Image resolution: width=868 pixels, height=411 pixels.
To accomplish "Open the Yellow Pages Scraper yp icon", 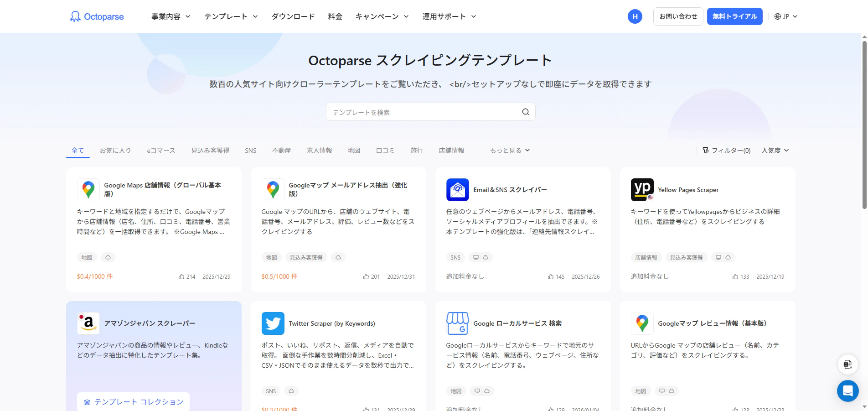I will (x=642, y=189).
